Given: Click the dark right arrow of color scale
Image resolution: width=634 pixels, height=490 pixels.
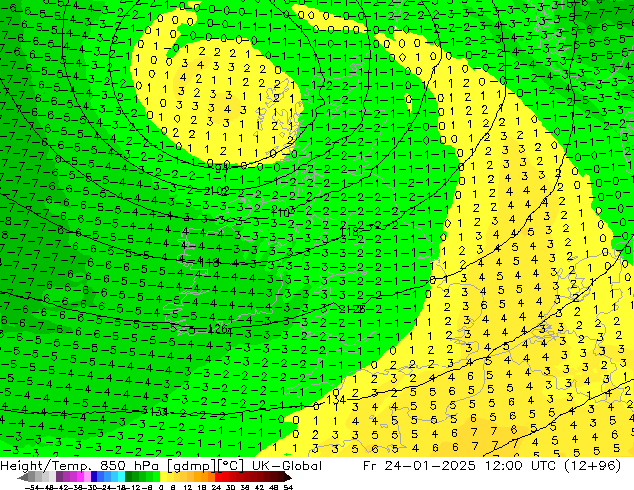Looking at the screenshot, I should pos(288,477).
